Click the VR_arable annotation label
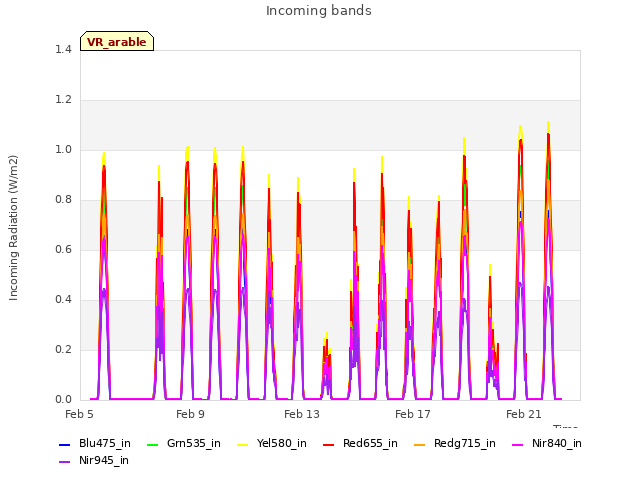 (117, 42)
